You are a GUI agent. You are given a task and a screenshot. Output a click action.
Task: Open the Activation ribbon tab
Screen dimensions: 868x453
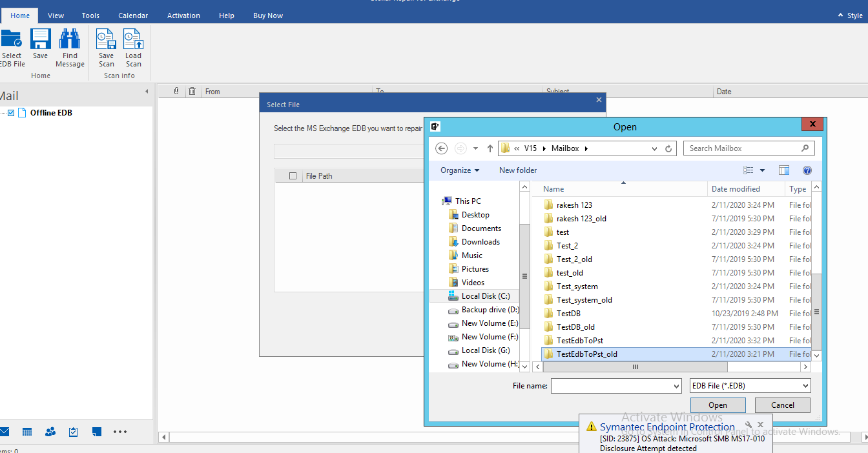tap(183, 15)
